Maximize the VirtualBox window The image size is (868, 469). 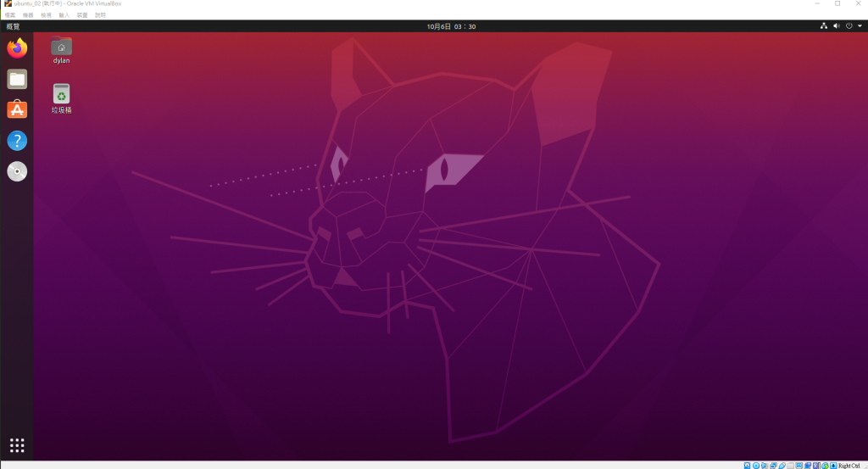click(837, 3)
